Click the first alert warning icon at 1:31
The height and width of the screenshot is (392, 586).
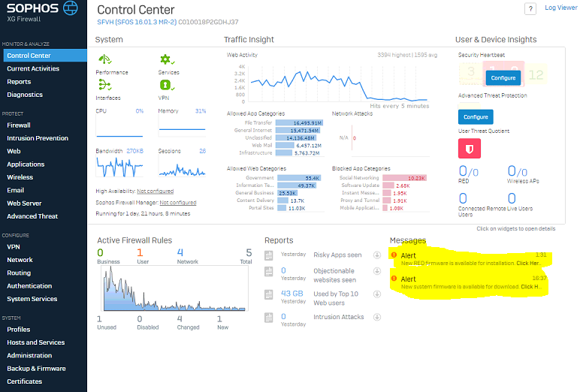[394, 255]
